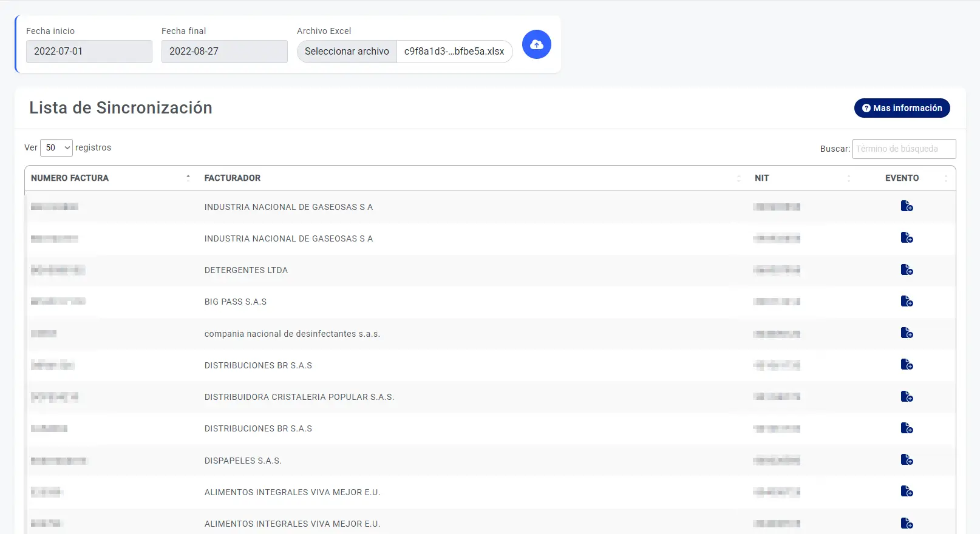Sort table by FACTURADOR column header

click(x=233, y=178)
